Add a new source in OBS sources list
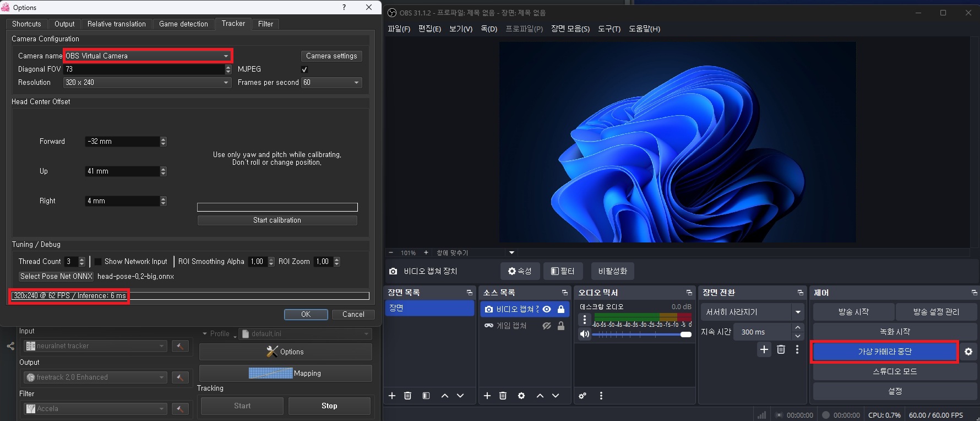 pos(487,396)
